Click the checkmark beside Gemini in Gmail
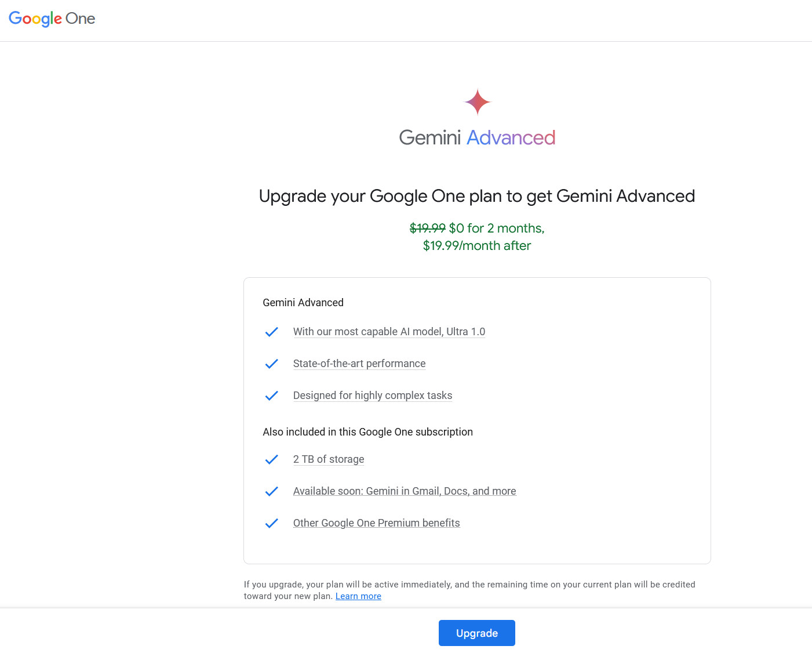This screenshot has width=812, height=653. [271, 491]
